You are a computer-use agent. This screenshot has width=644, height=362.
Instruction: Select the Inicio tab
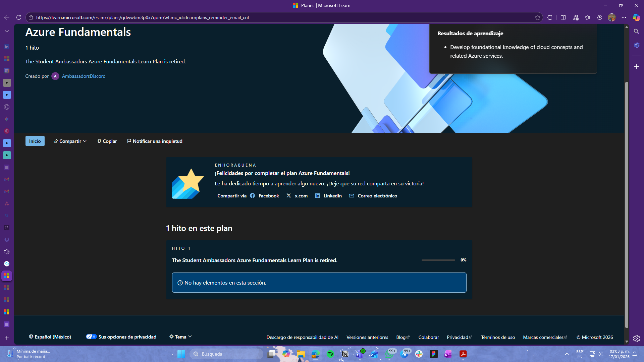click(35, 141)
